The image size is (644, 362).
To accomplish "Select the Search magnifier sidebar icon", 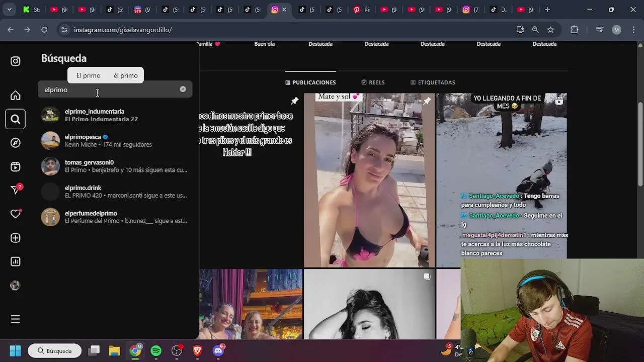I will click(16, 119).
